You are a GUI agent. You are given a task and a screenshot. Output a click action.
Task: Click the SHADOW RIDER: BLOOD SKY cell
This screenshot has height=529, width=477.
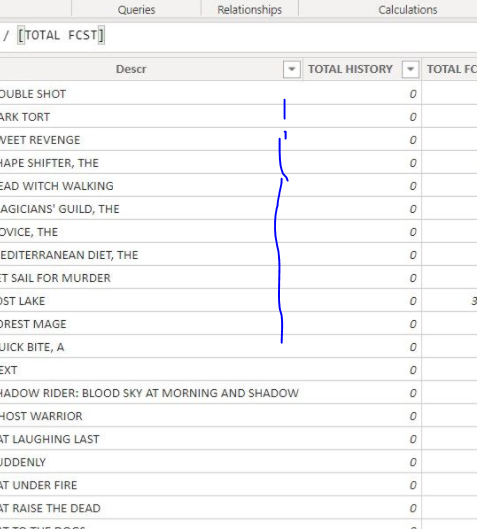coord(151,393)
